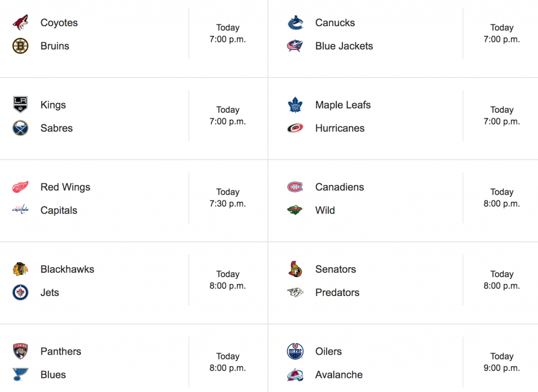Viewport: 538px width, 392px height.
Task: Click the Kings LA shield logo
Action: click(20, 104)
